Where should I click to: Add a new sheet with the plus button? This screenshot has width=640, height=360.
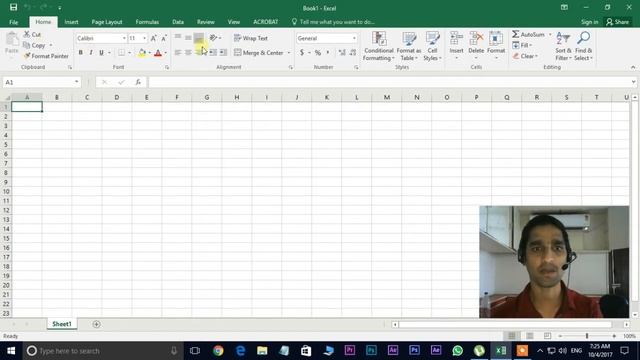pyautogui.click(x=96, y=324)
